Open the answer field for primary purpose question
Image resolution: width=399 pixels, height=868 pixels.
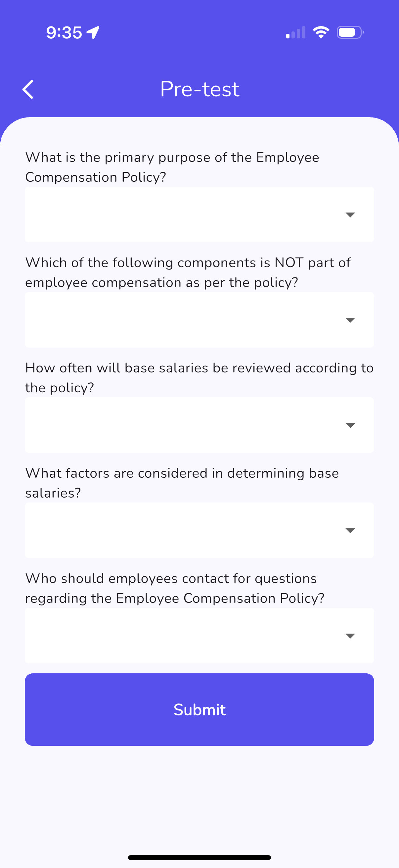[199, 215]
